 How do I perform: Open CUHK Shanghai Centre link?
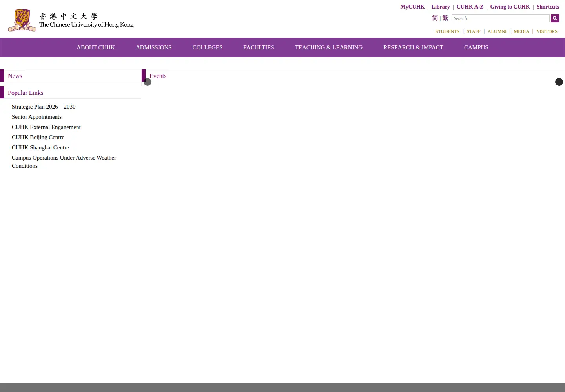tap(40, 147)
